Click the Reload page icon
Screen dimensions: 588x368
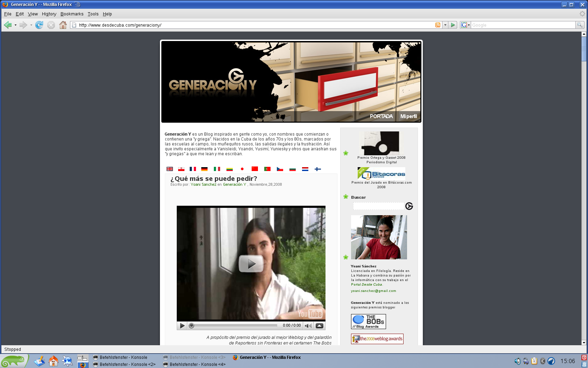point(39,25)
